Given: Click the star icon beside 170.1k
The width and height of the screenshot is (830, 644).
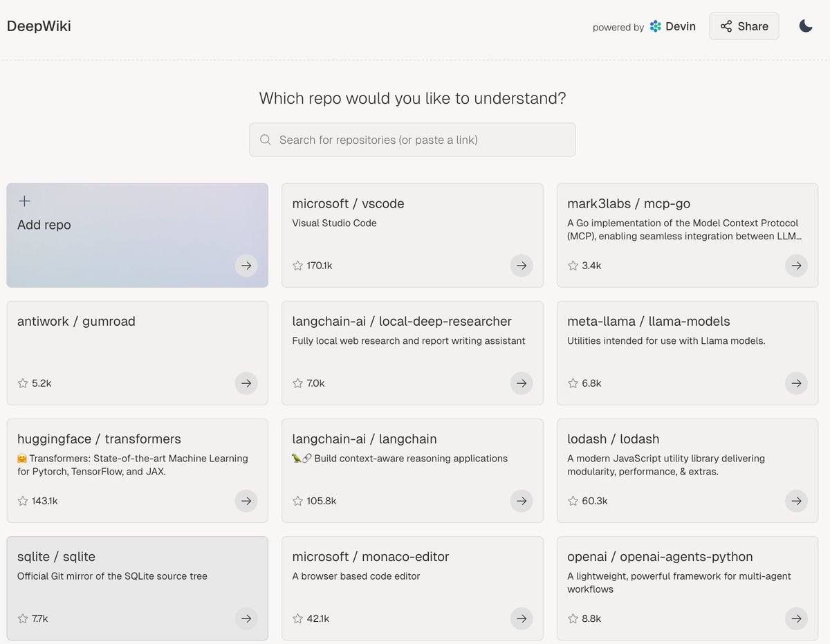Looking at the screenshot, I should point(298,266).
